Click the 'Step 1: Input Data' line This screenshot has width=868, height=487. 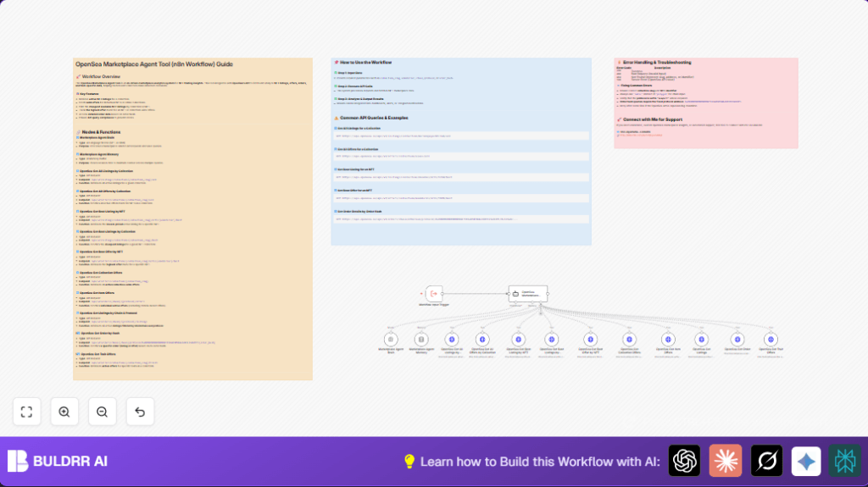(350, 73)
